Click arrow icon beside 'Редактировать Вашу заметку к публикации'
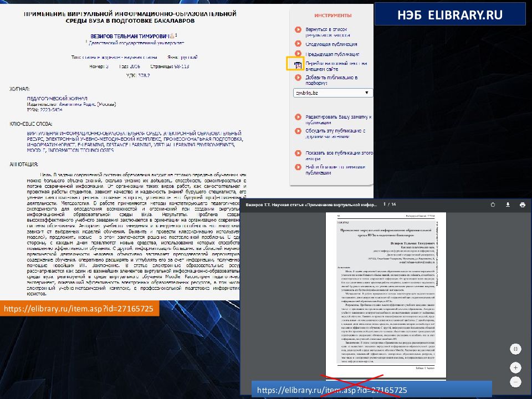532x399 pixels. click(x=298, y=117)
